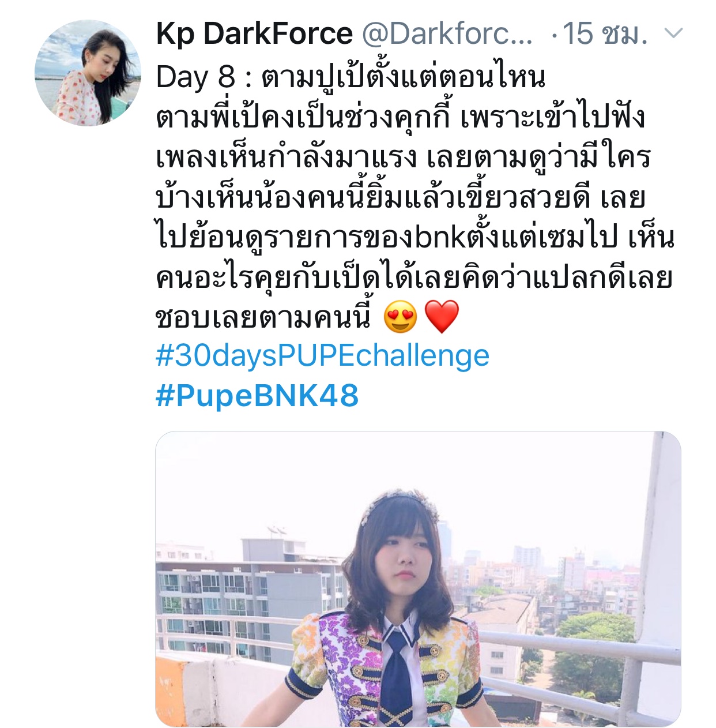View the attached rooftop photo
716x728 pixels.
[x=418, y=579]
